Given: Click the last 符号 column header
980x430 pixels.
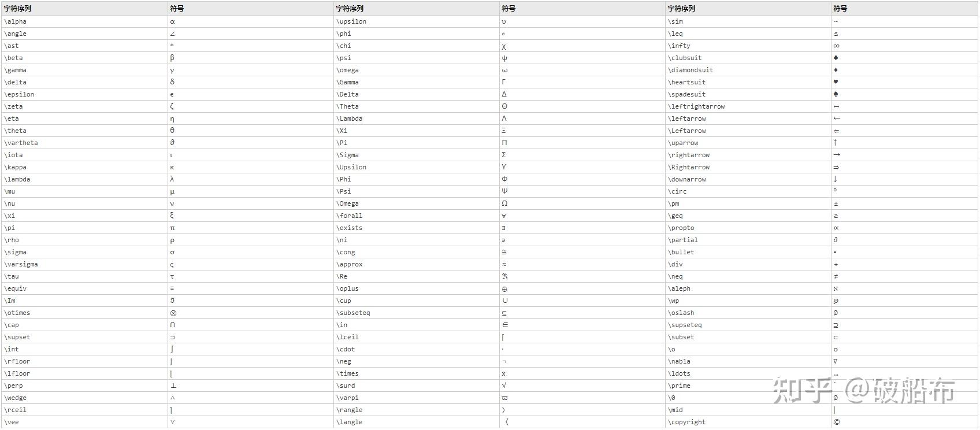Looking at the screenshot, I should (x=840, y=9).
